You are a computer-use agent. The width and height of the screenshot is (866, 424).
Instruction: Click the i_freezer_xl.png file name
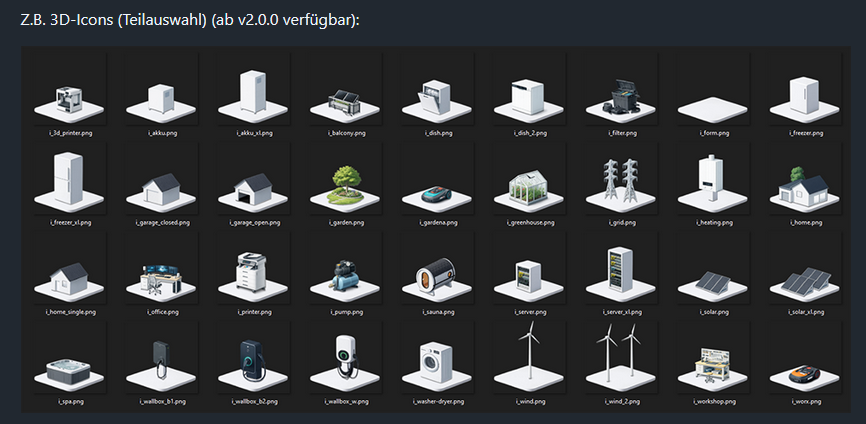[71, 223]
